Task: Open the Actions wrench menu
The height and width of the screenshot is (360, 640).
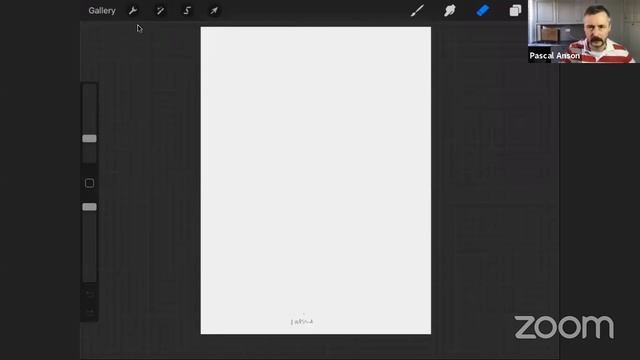Action: [133, 11]
